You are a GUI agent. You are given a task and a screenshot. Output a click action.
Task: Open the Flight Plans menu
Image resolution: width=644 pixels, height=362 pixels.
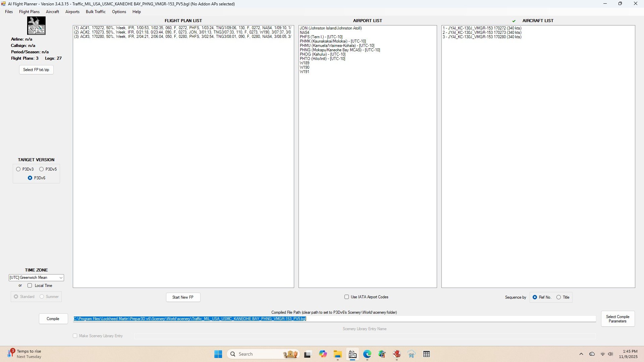point(29,12)
